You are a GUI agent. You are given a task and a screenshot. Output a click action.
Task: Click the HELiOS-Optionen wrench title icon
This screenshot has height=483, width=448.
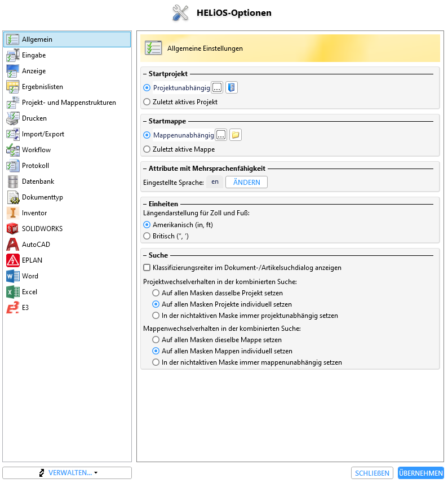coord(180,13)
